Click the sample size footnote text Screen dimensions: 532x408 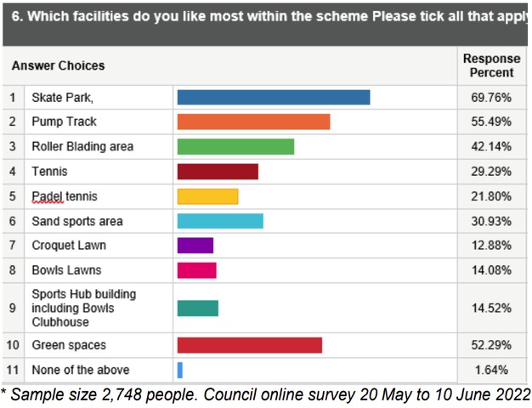[265, 394]
